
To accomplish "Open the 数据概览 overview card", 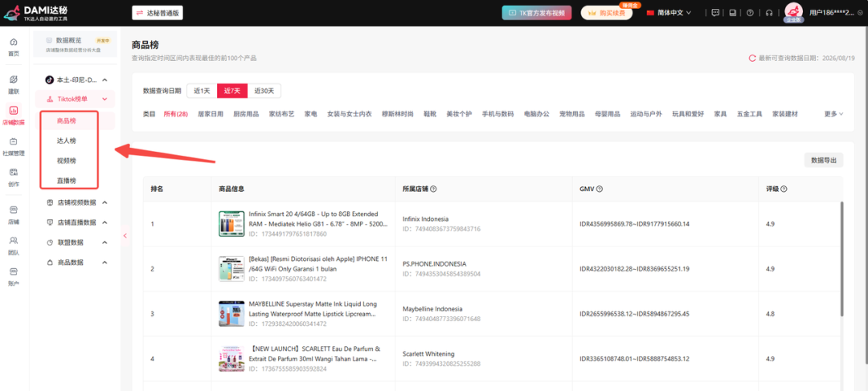I will click(x=76, y=44).
